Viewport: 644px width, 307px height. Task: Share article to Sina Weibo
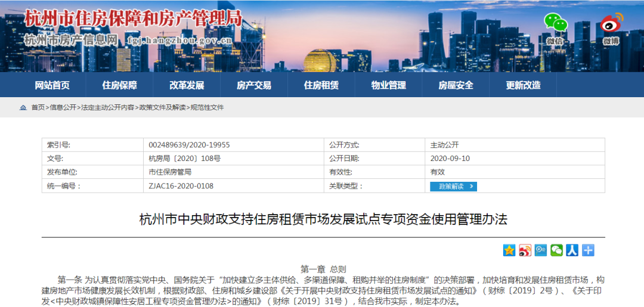pyautogui.click(x=525, y=250)
